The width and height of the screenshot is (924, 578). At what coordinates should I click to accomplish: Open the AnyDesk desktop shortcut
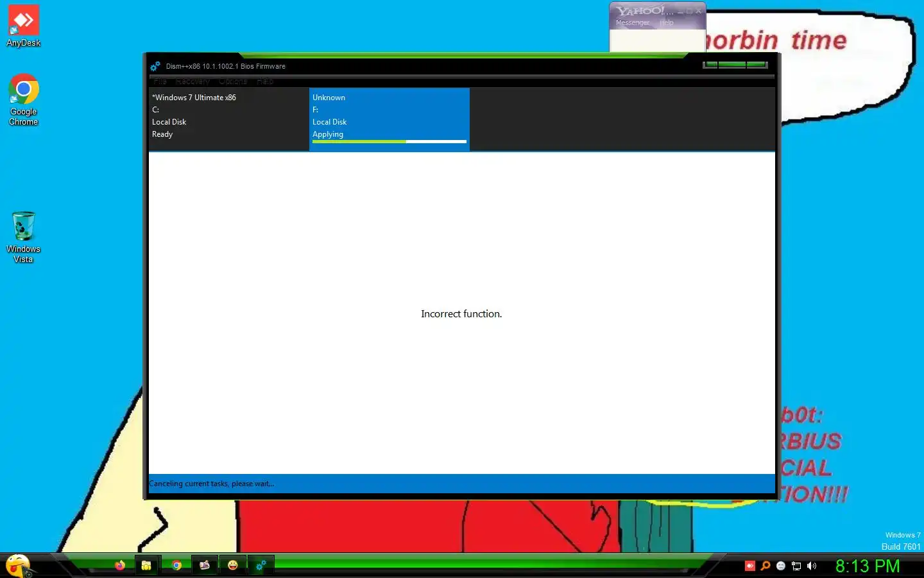24,26
